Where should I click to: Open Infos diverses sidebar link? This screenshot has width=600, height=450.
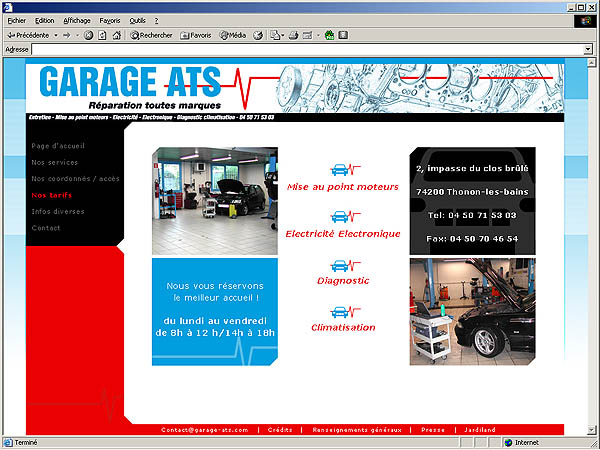(58, 212)
